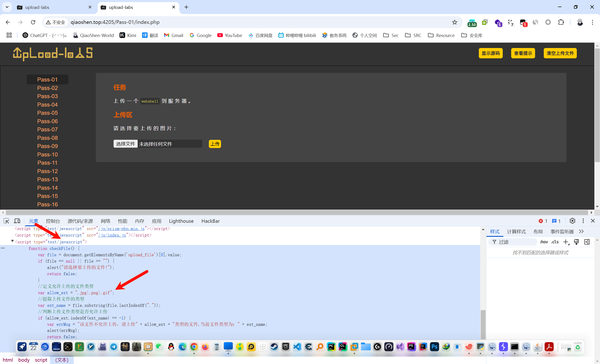The image size is (600, 364).
Task: Switch to the 控制台 DevTools tab
Action: pos(53,221)
